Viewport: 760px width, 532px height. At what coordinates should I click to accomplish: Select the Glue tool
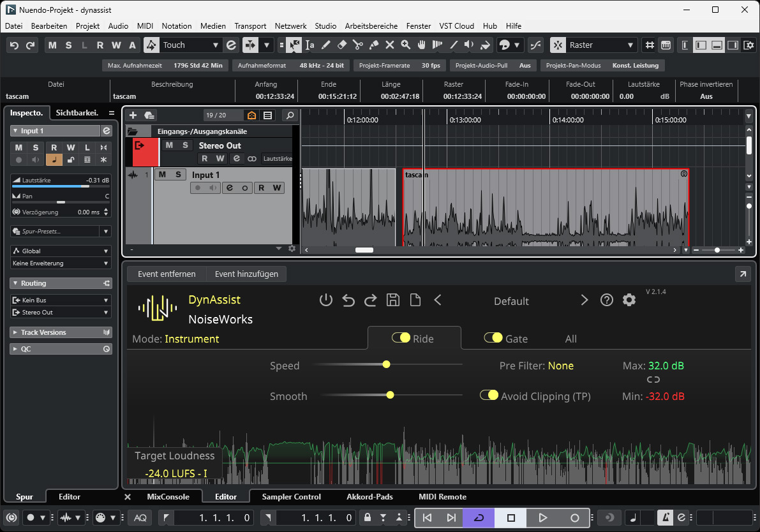374,45
